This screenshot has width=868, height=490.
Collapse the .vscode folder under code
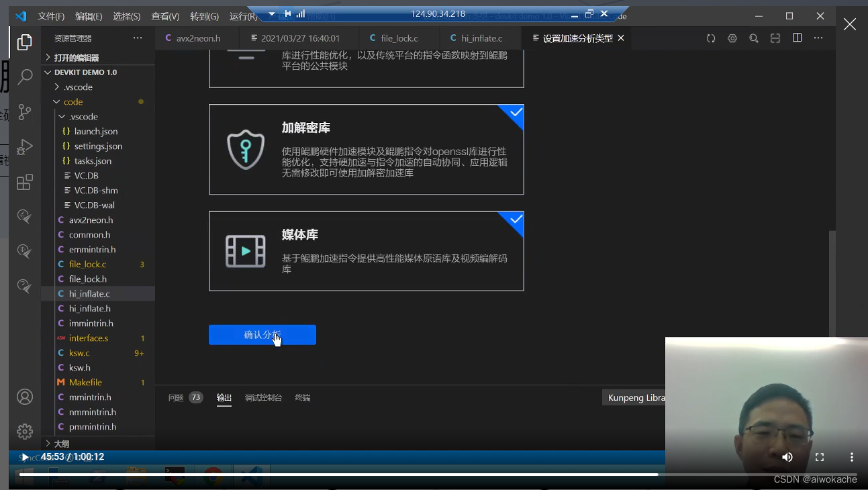(98, 116)
